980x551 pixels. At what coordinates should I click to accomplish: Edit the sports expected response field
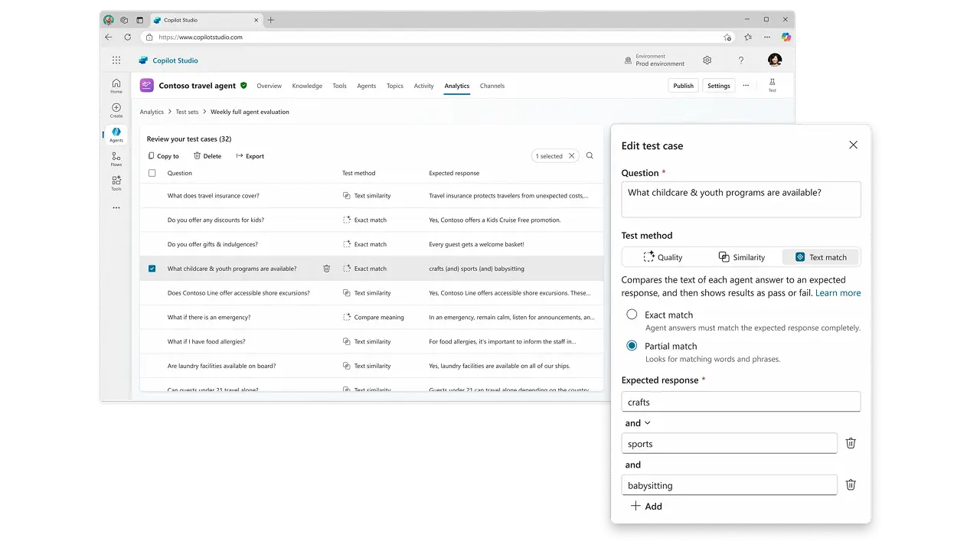click(x=730, y=443)
